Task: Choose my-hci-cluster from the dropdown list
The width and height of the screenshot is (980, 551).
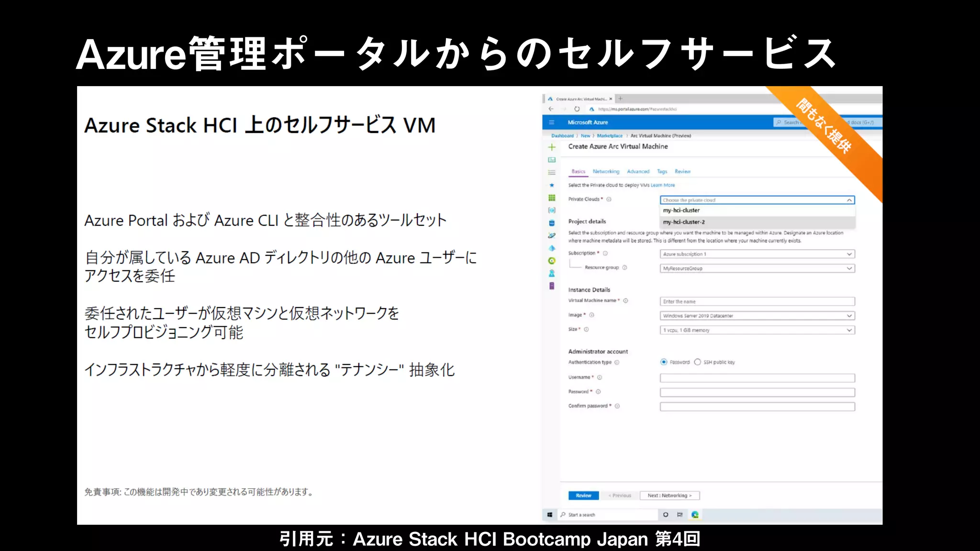Action: pyautogui.click(x=757, y=210)
